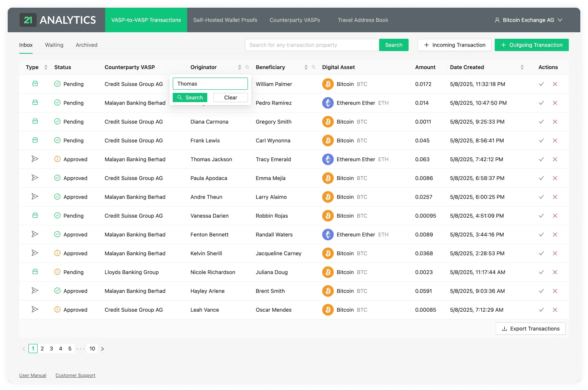Toggle sorting on the Type column
Viewport: 588px width, 390px height.
46,67
